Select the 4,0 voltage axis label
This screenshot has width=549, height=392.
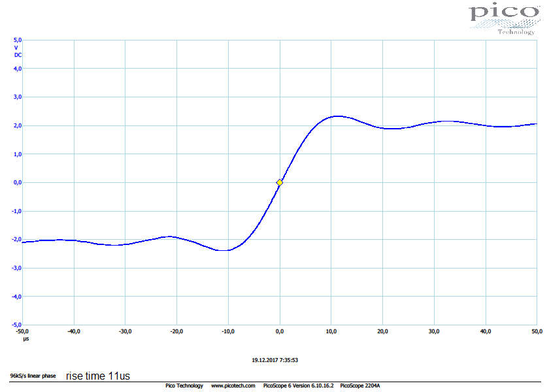(x=18, y=69)
